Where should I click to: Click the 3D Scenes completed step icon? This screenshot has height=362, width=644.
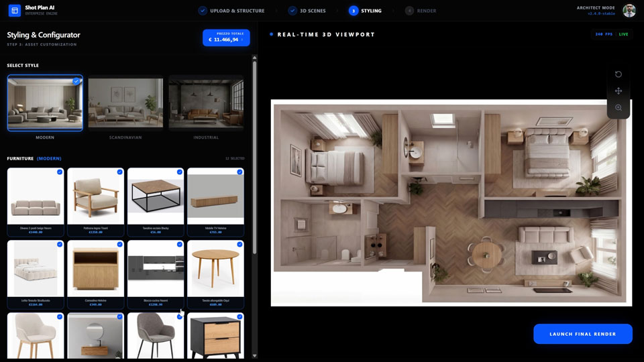click(292, 11)
